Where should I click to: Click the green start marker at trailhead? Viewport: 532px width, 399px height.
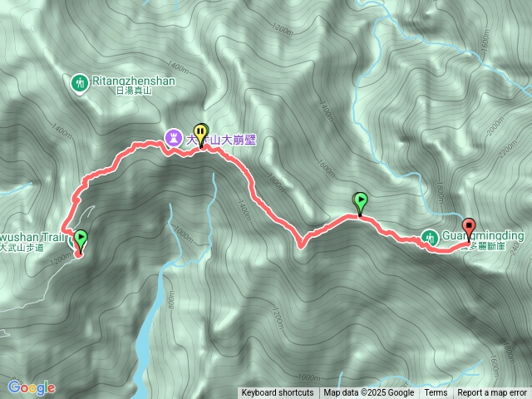81,240
